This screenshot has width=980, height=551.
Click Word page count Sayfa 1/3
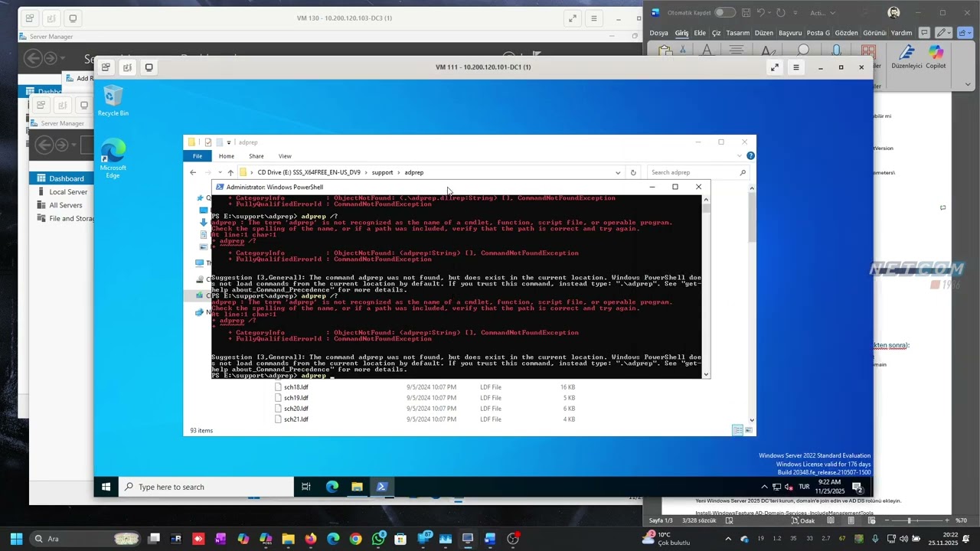pos(661,520)
